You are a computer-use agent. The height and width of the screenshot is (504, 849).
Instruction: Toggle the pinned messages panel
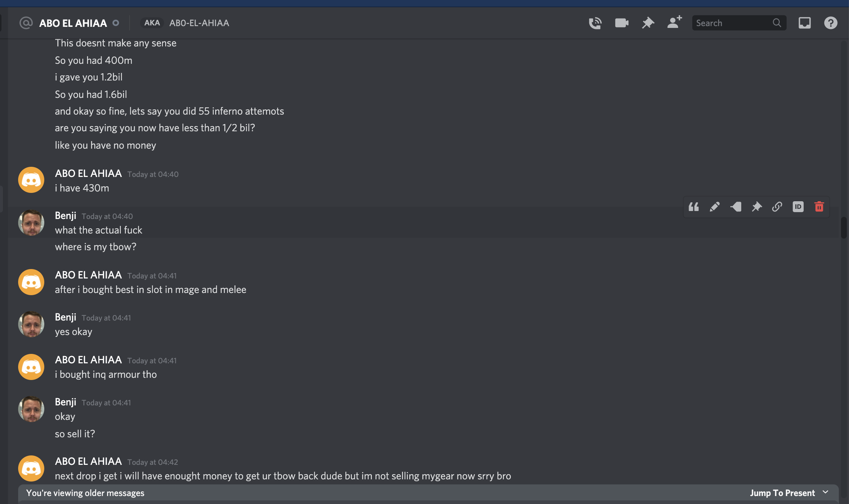[x=647, y=22]
